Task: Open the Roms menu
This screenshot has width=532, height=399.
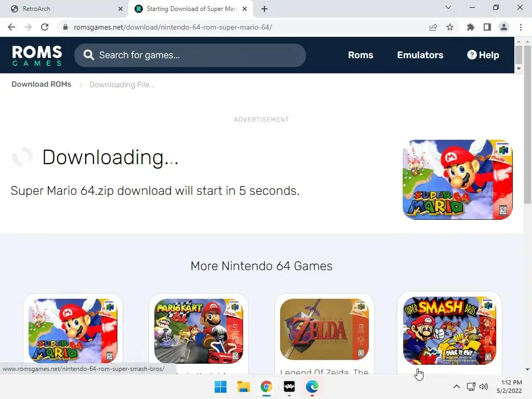Action: click(361, 55)
